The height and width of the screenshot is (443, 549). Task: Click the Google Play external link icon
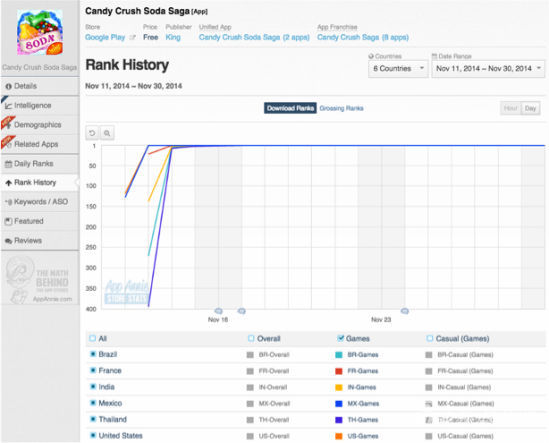132,37
